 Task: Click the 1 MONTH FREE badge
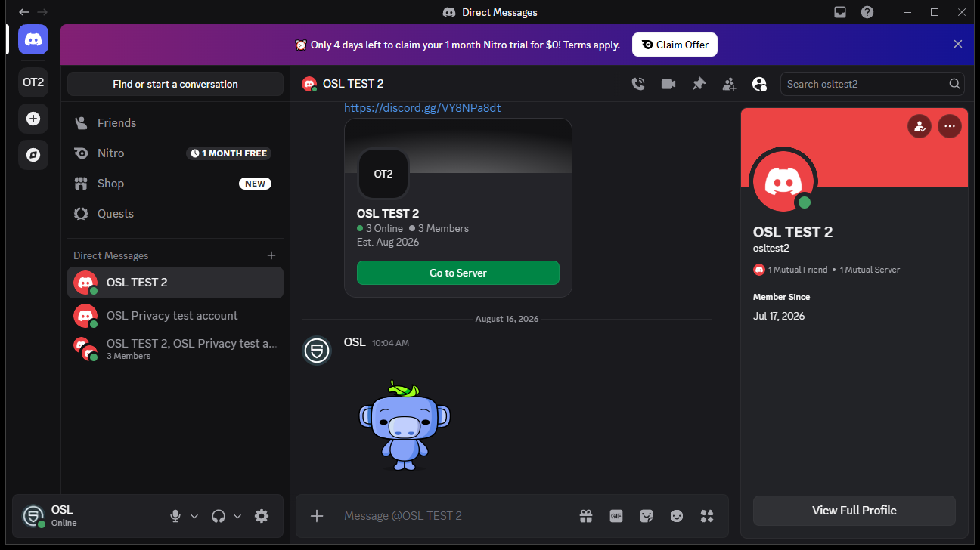click(x=228, y=153)
